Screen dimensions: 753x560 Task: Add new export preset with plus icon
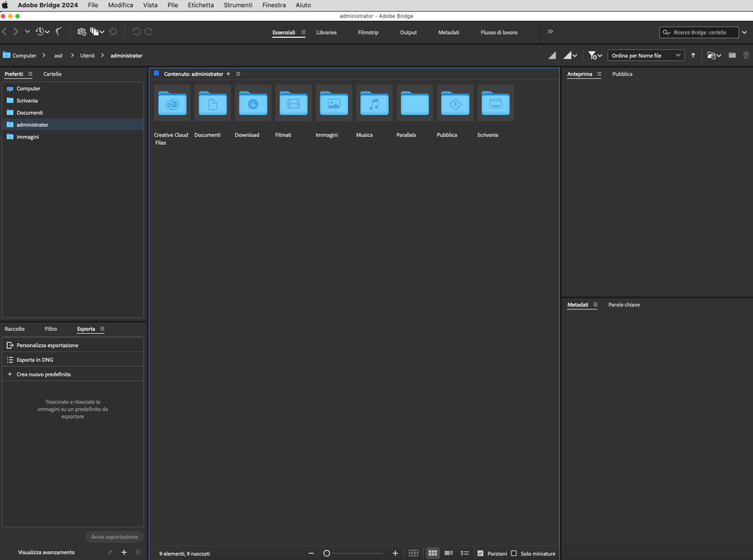coord(124,552)
